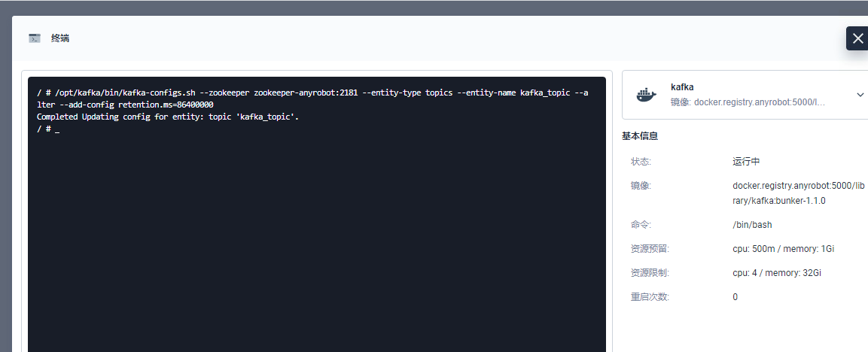Click the 运行中 status value
The image size is (868, 352).
tap(746, 162)
